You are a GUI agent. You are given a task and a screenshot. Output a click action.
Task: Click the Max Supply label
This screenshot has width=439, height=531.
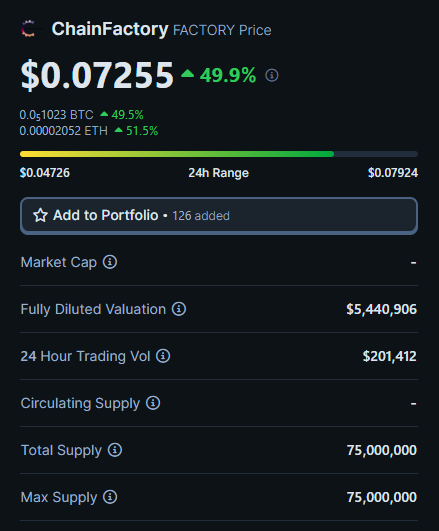pyautogui.click(x=59, y=497)
